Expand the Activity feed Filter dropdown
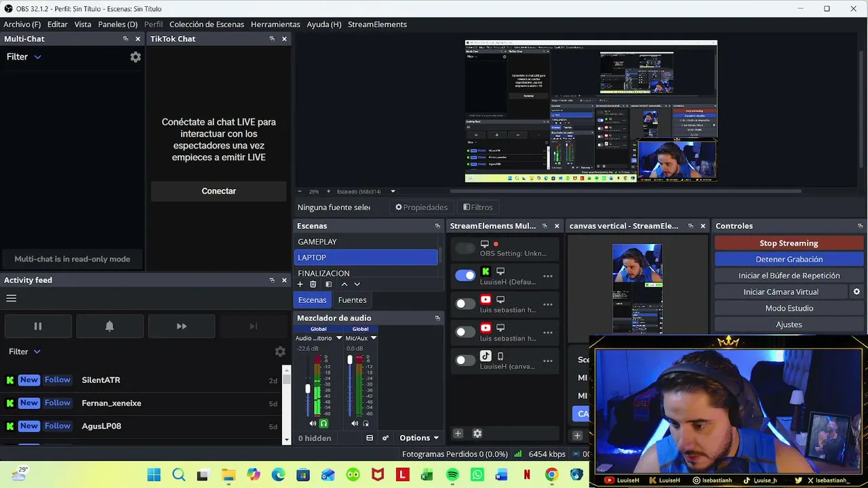Image resolution: width=868 pixels, height=488 pixels. click(24, 352)
